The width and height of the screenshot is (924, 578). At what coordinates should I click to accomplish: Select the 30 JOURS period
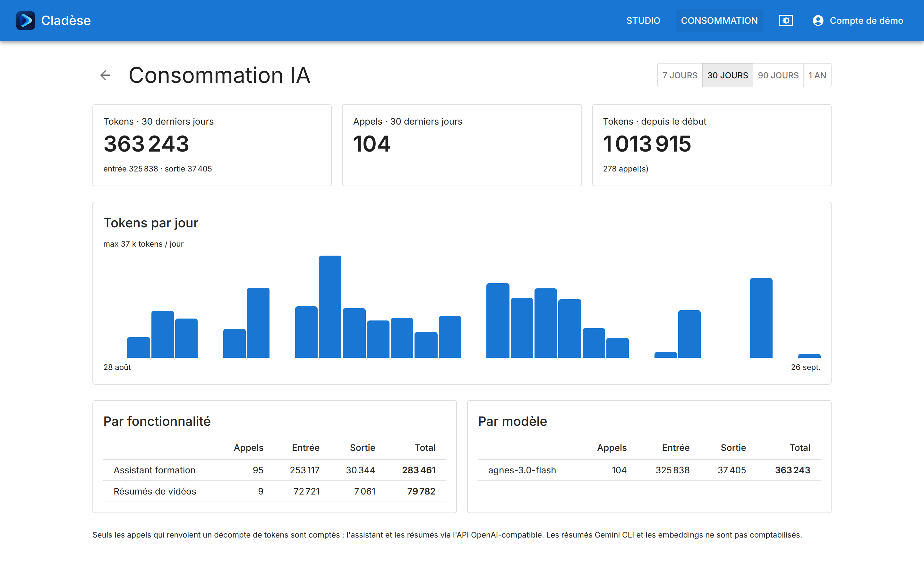tap(727, 75)
